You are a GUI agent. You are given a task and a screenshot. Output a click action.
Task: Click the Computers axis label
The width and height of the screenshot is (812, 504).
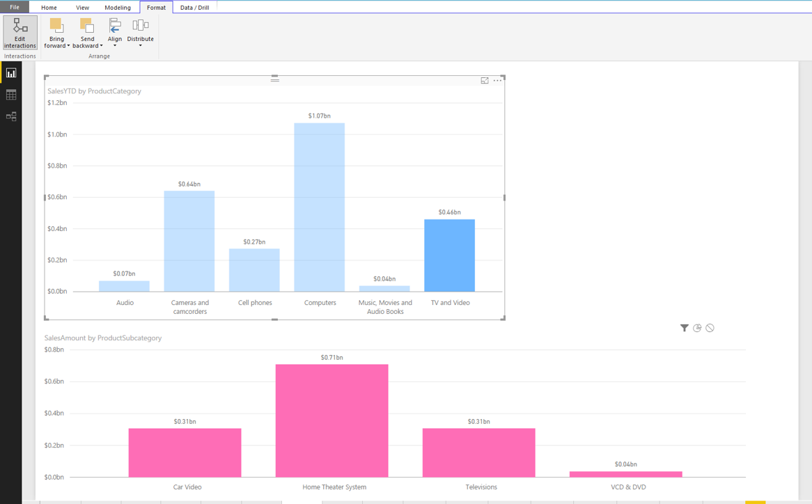point(320,303)
